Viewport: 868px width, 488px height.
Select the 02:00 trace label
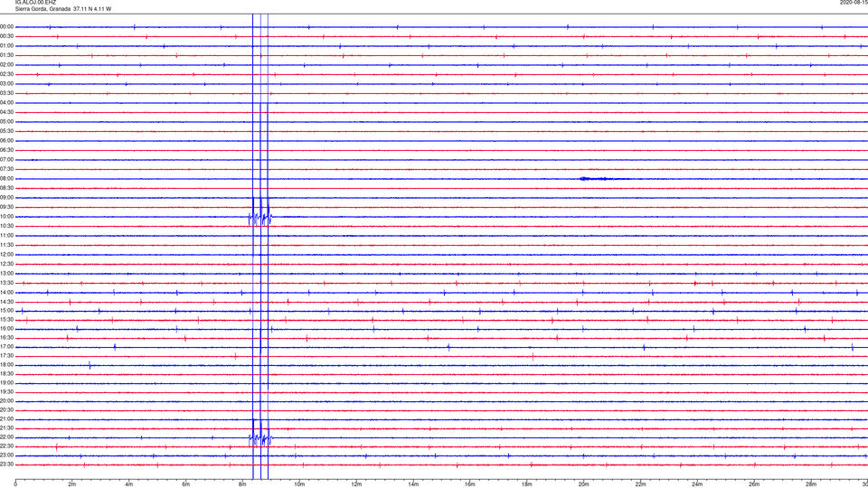click(6, 65)
